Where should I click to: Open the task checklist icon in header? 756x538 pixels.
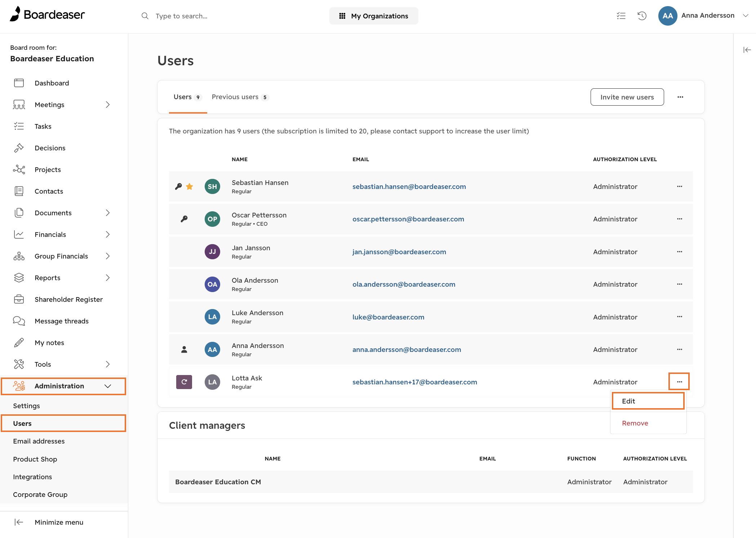click(621, 16)
